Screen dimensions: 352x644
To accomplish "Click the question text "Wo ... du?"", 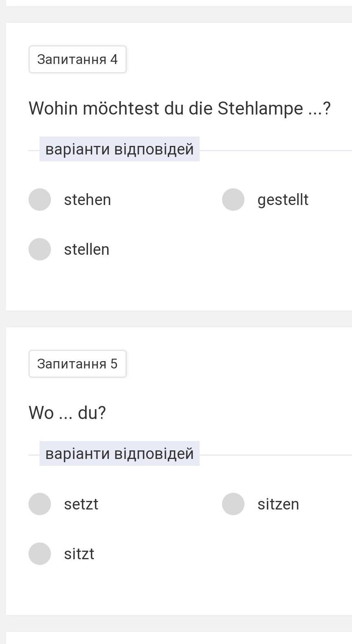I will point(67,412).
